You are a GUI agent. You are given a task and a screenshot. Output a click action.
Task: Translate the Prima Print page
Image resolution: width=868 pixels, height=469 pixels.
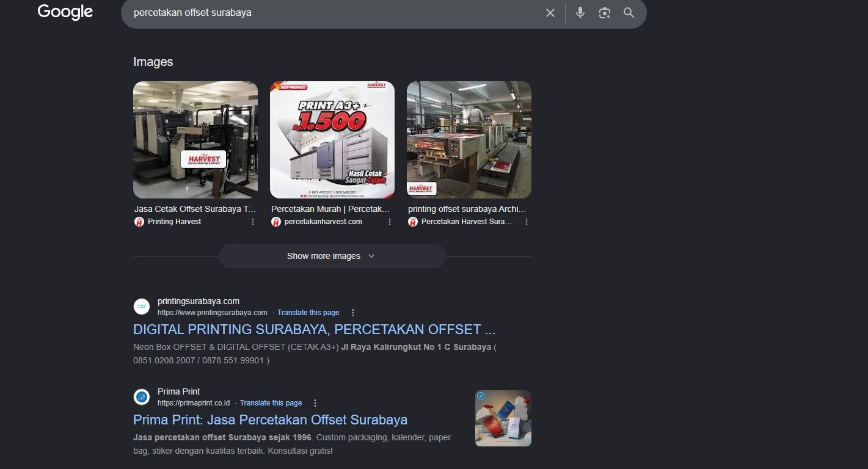coord(271,403)
